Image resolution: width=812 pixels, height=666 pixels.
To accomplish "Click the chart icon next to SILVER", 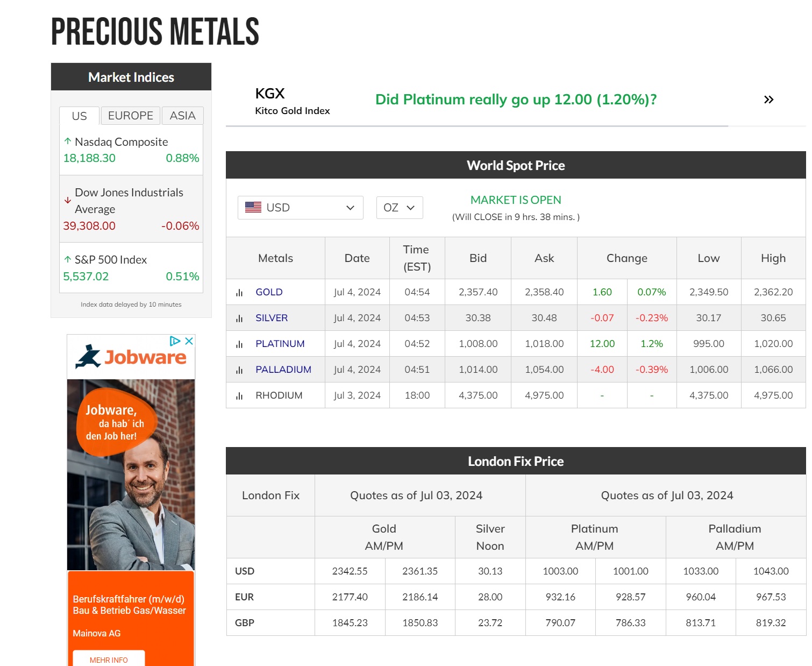I will (239, 318).
